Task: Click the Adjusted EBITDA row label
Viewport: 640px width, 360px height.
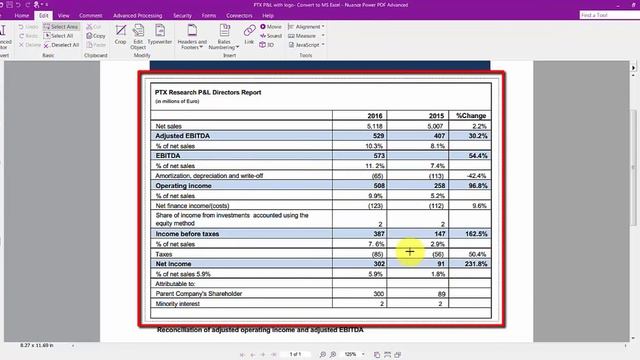Action: pos(182,136)
